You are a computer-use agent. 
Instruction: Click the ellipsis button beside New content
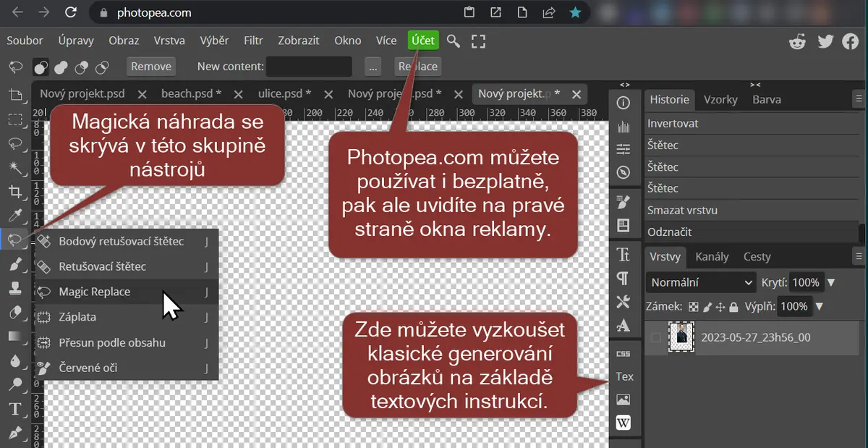tap(373, 67)
